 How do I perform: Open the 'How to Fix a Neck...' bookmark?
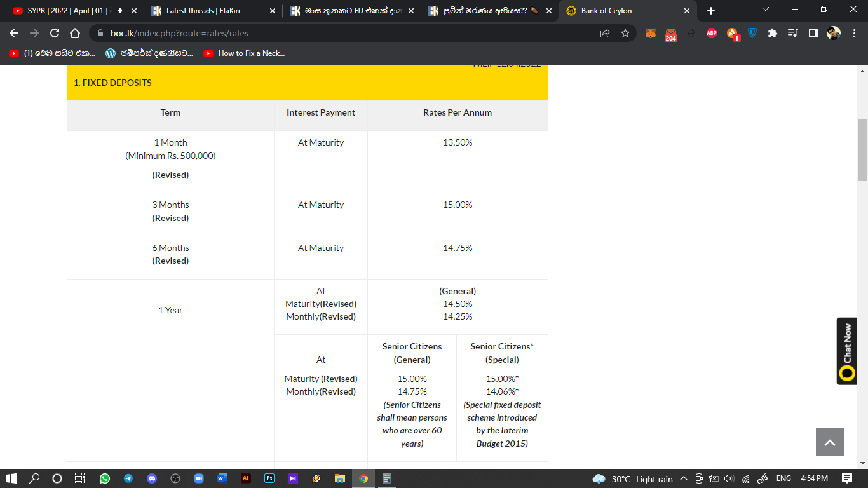point(245,53)
